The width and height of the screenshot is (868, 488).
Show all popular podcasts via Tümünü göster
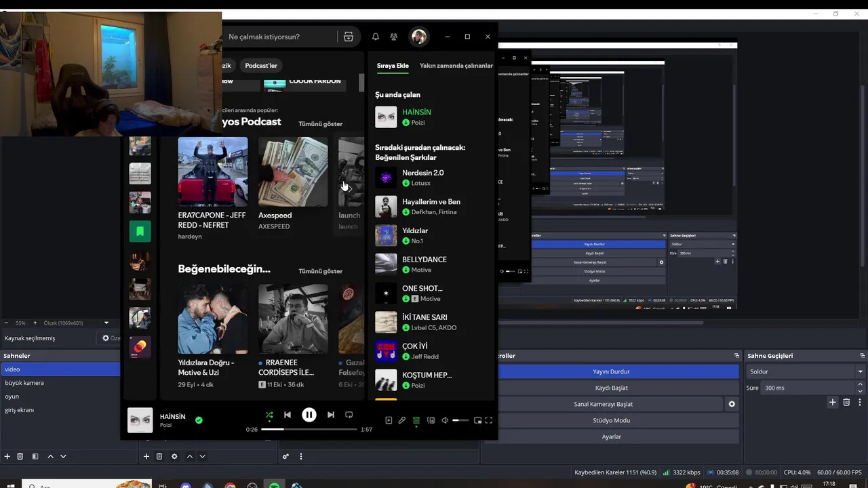tap(320, 124)
